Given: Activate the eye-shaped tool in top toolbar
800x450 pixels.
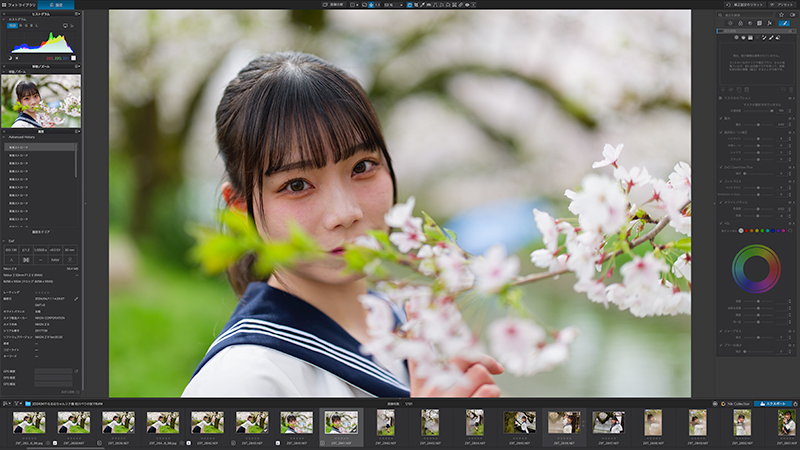Looking at the screenshot, I should (x=467, y=5).
